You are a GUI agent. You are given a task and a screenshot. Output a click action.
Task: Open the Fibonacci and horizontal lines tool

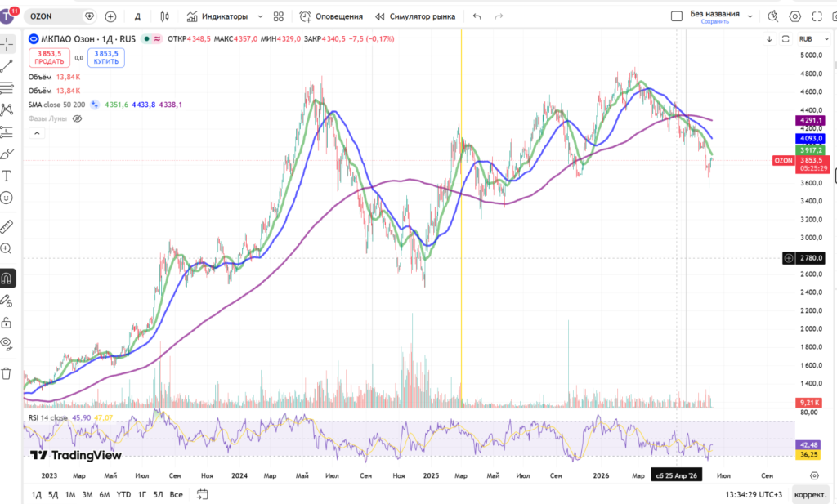tap(7, 87)
